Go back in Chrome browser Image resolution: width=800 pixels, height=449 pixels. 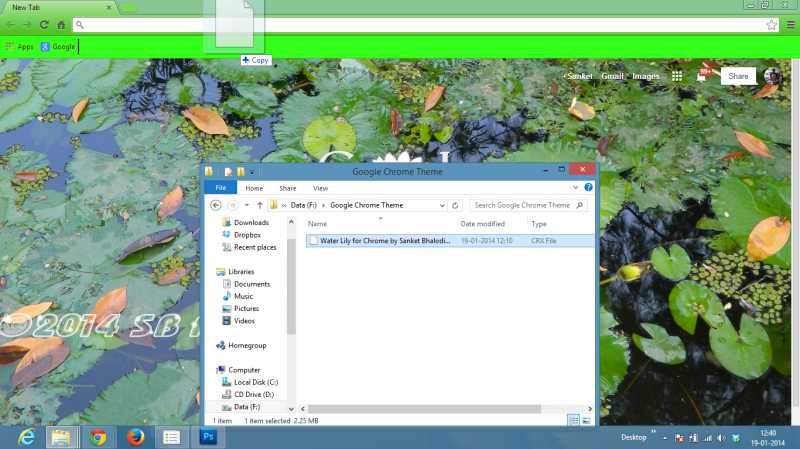pos(10,24)
